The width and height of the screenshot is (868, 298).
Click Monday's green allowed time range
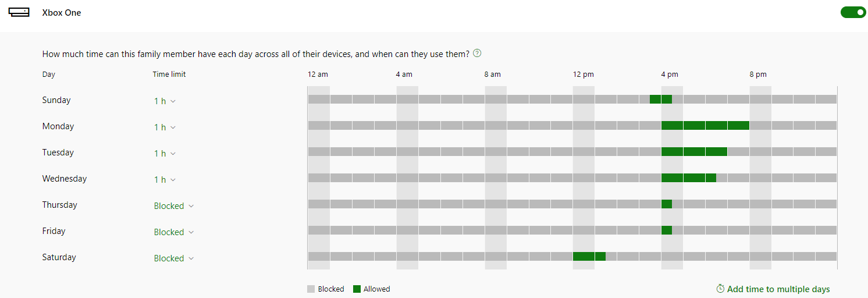click(705, 125)
